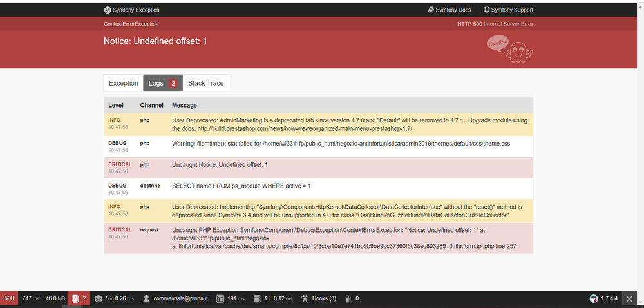Viewport: 644px width, 308px height.
Task: Click the PrestaShop logo icon in toolbar
Action: [x=594, y=298]
